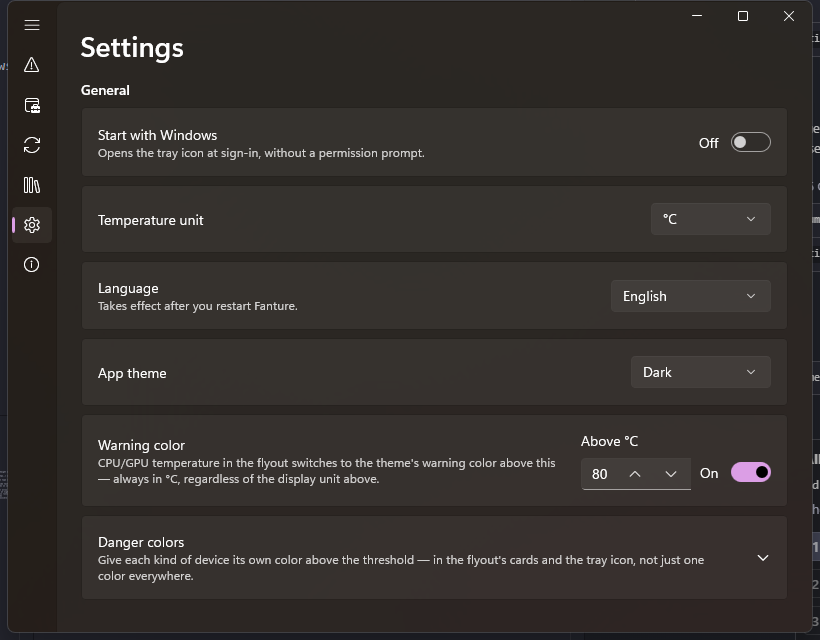Click the App theme label
820x640 pixels.
point(132,373)
